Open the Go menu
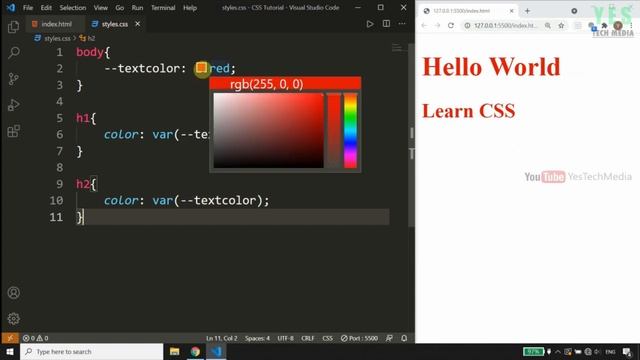 (x=120, y=8)
